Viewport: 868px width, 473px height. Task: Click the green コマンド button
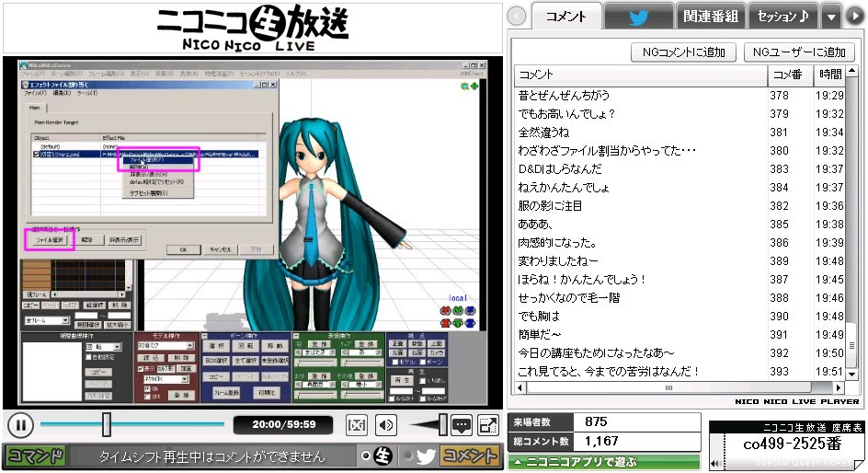coord(36,456)
